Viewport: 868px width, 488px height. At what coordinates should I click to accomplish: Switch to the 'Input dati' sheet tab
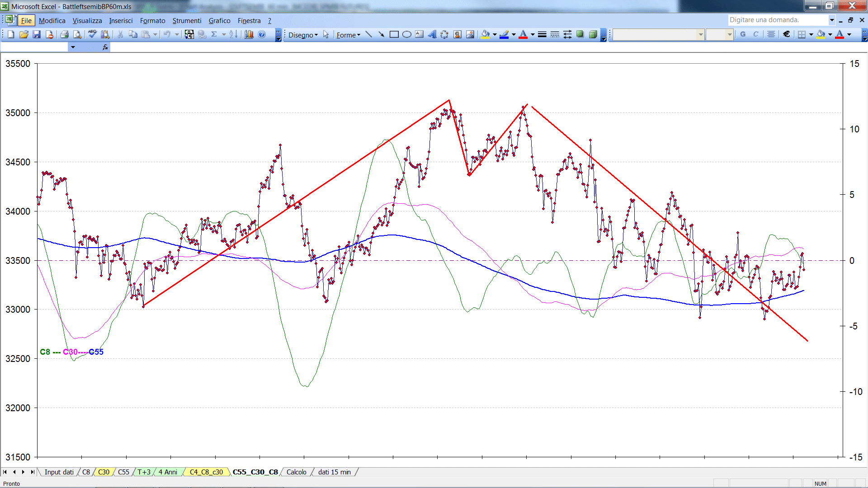click(x=59, y=472)
